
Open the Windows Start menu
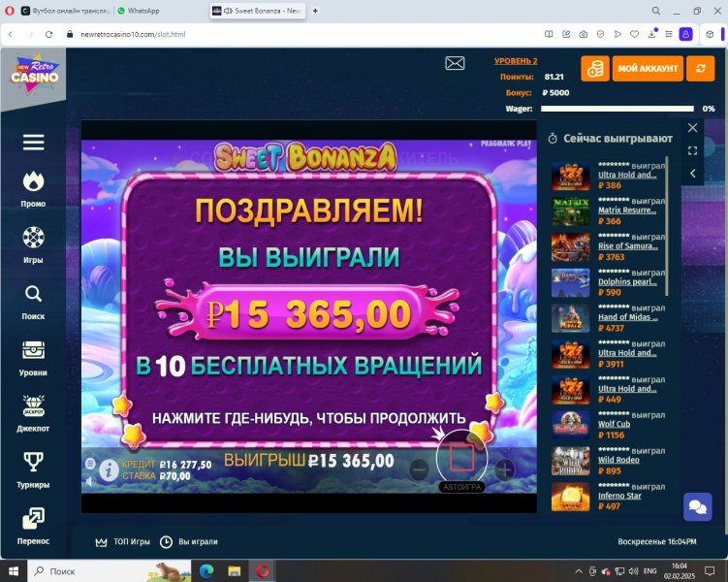(x=14, y=571)
